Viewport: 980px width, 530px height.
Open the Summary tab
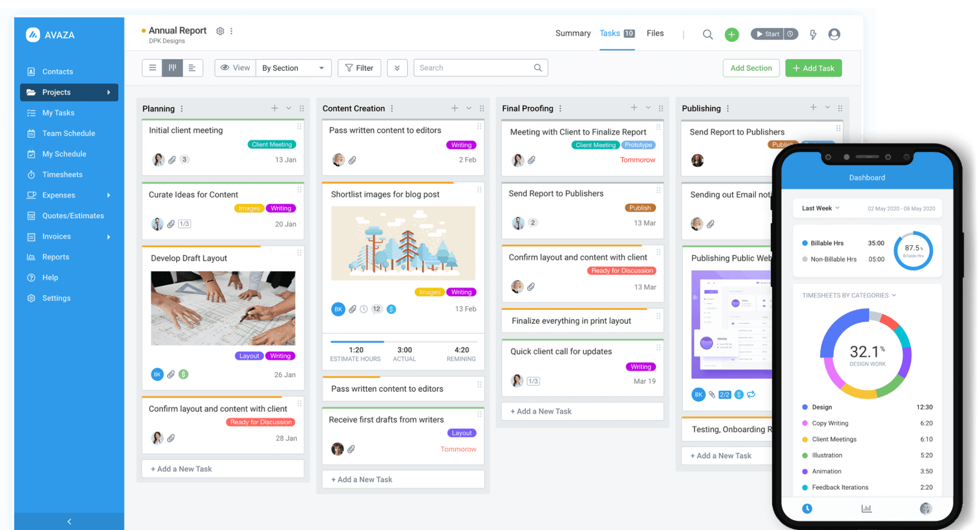click(x=572, y=33)
